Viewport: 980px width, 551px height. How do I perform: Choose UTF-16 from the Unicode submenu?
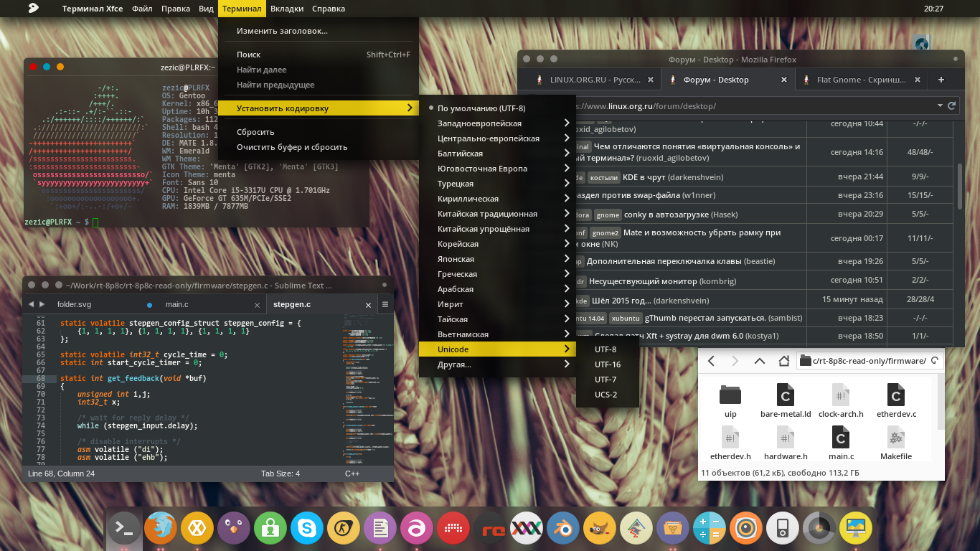[607, 364]
